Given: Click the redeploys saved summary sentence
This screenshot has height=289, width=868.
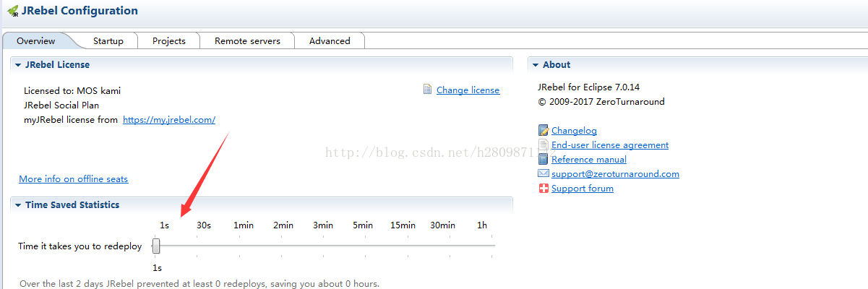Looking at the screenshot, I should point(199,284).
